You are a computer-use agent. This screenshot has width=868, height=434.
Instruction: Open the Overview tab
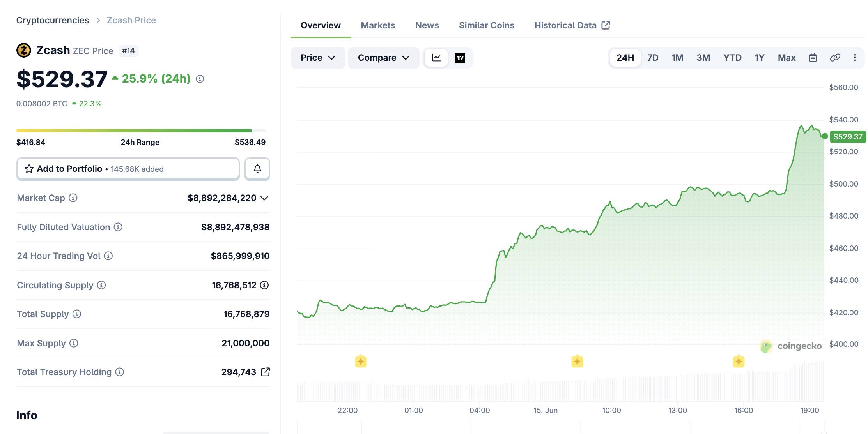pos(321,25)
